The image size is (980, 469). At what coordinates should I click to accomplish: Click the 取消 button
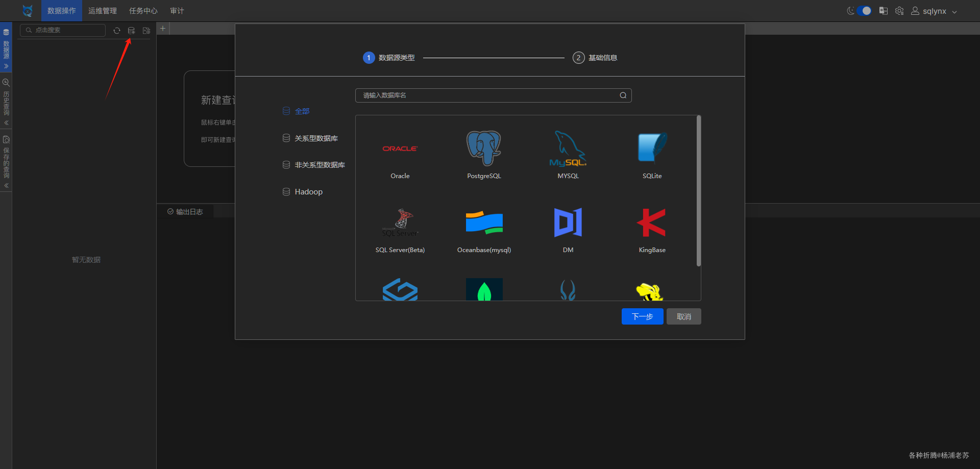pyautogui.click(x=684, y=316)
